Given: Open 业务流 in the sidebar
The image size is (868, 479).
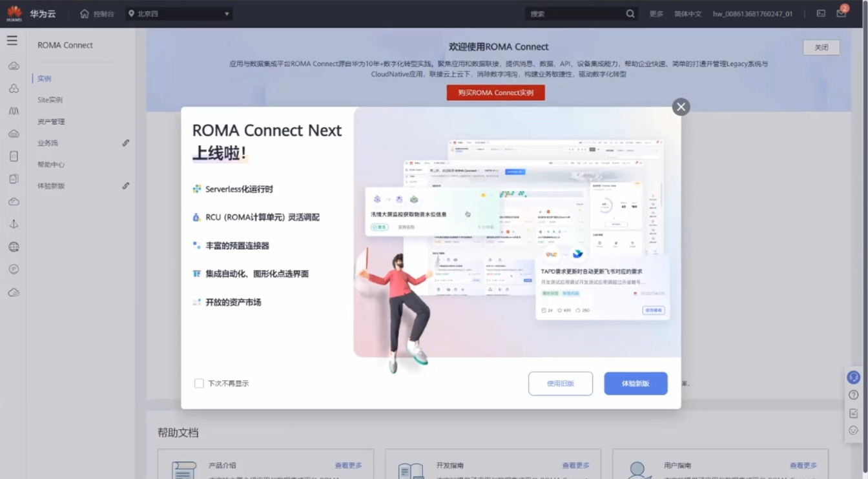Looking at the screenshot, I should click(48, 143).
